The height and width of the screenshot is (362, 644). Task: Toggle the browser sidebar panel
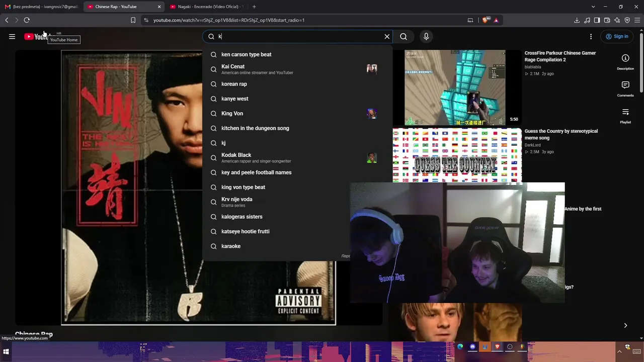tap(597, 20)
